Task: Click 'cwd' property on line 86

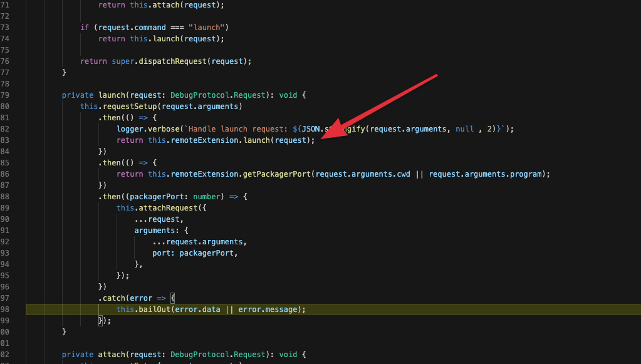Action: (403, 174)
